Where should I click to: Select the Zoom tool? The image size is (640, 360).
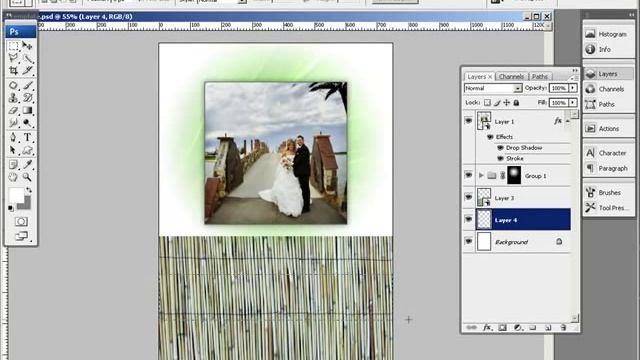pyautogui.click(x=27, y=177)
